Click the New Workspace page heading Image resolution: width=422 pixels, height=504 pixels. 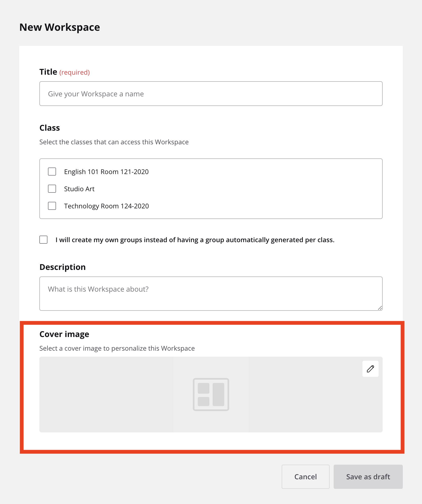point(60,27)
